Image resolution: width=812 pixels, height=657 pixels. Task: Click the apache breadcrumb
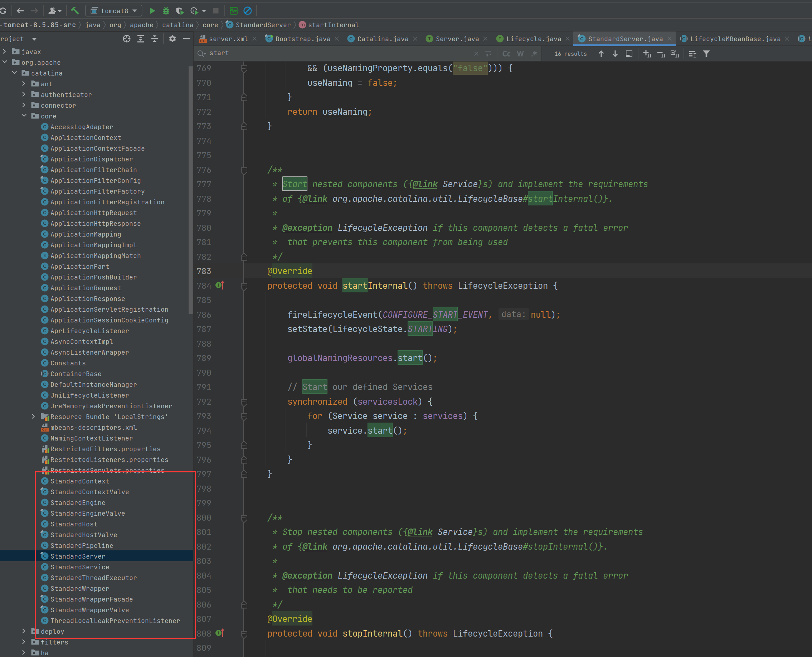[141, 25]
